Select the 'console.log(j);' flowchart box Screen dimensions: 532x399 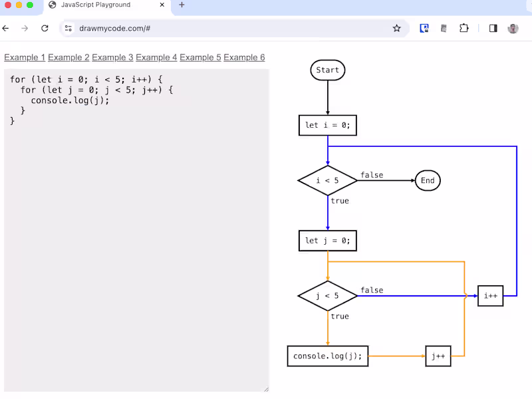click(328, 356)
